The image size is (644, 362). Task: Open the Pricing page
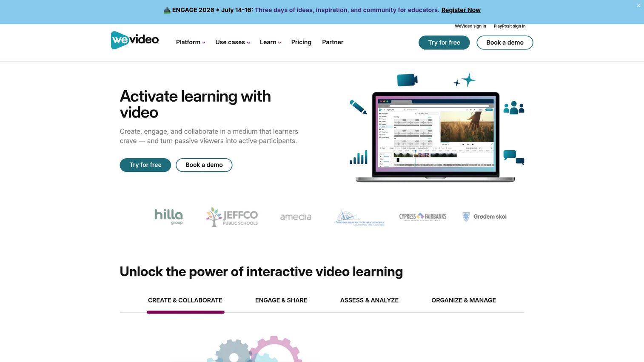click(x=301, y=42)
